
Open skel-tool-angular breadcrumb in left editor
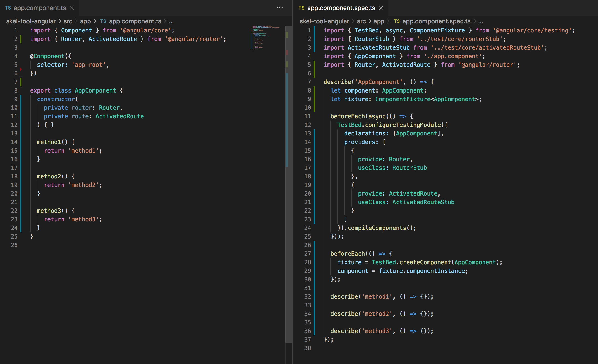pos(31,21)
